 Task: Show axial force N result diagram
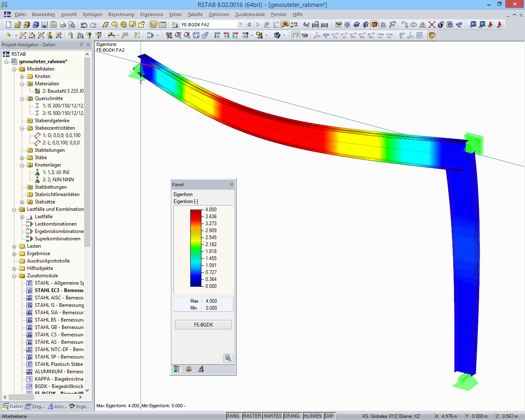pos(326,35)
